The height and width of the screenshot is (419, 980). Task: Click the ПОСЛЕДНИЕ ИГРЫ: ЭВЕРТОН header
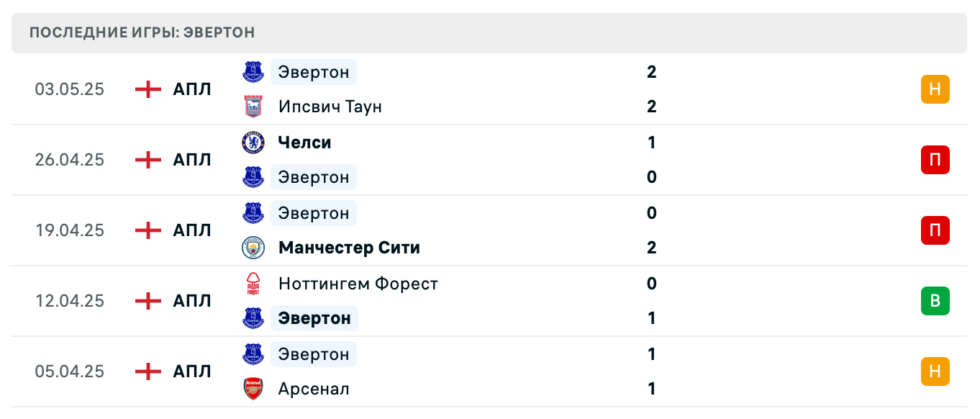141,32
